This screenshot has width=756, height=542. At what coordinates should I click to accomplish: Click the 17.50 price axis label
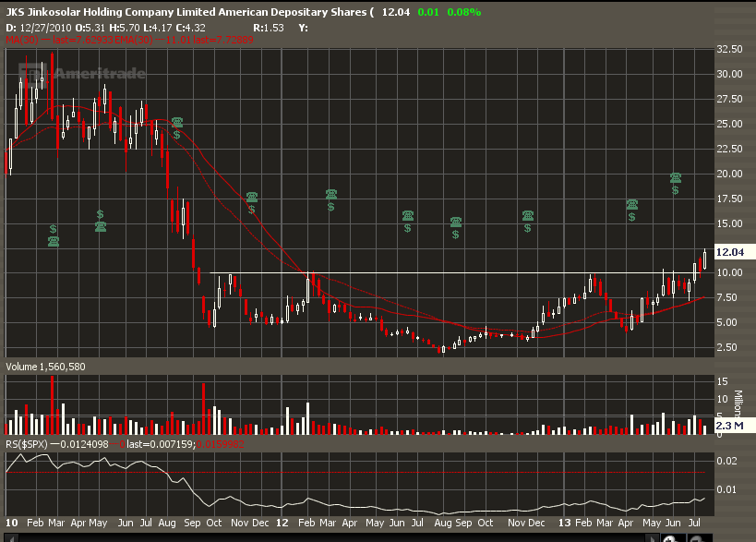(729, 199)
